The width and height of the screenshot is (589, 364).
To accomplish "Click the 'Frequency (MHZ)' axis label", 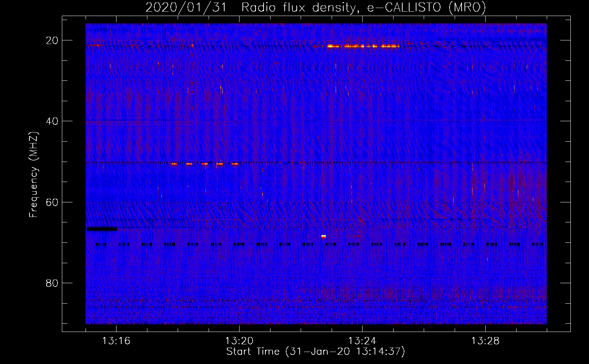I will click(x=33, y=175).
